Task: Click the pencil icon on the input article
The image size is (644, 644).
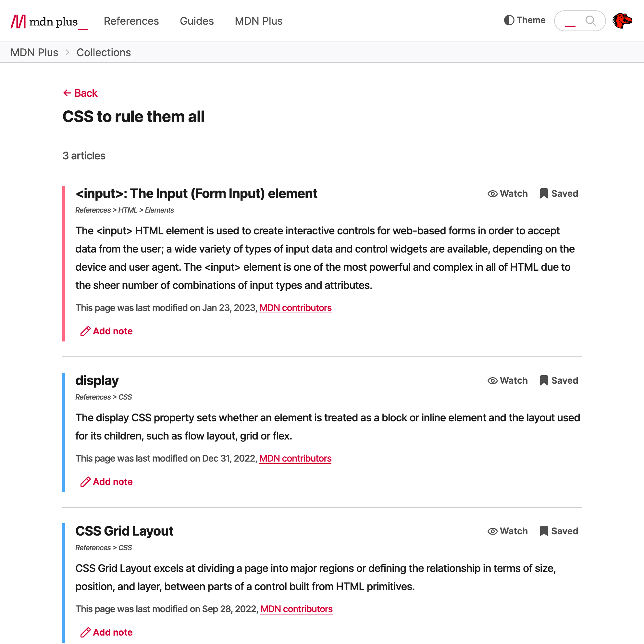Action: [x=85, y=331]
